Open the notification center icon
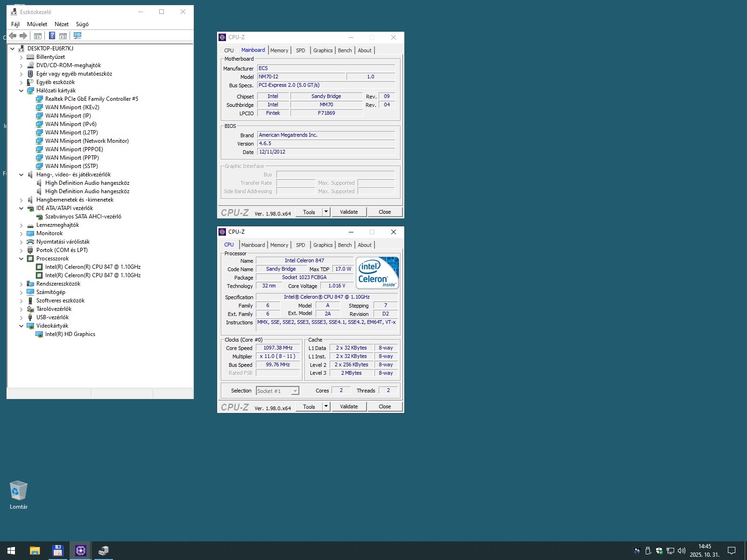Screen dimensions: 747x560 [732, 551]
